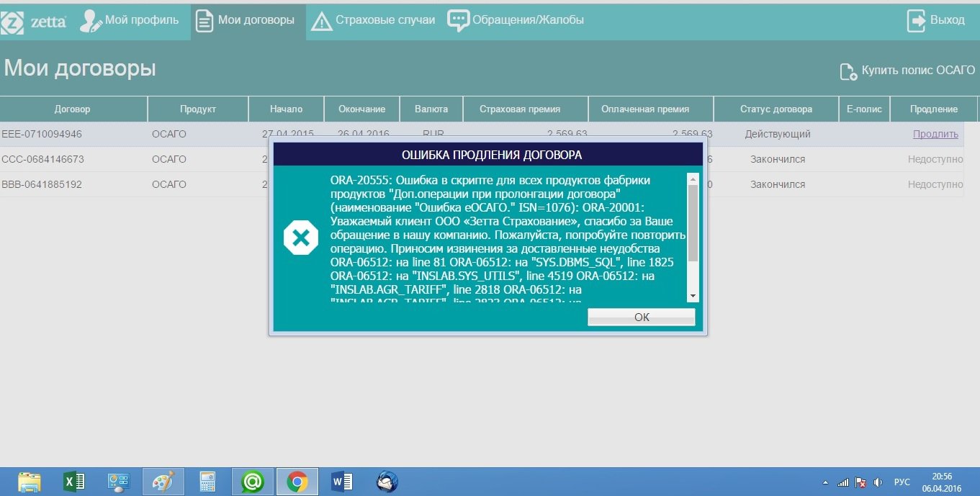Click the network signal tray icon

(x=842, y=482)
